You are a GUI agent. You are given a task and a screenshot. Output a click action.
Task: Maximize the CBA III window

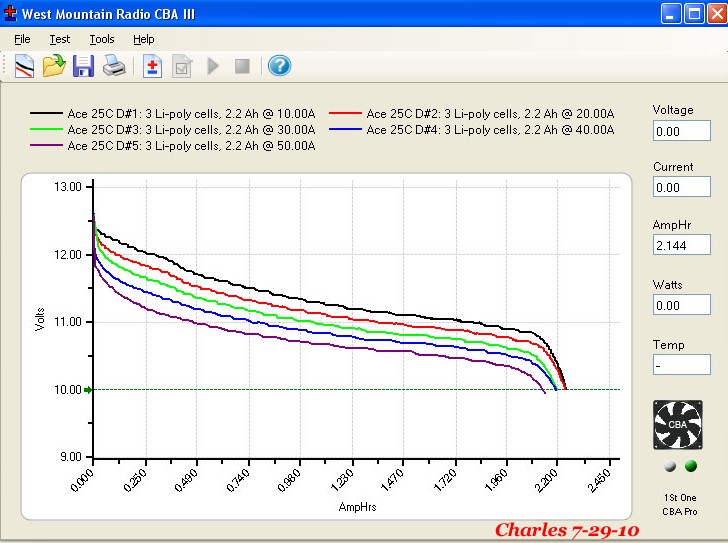coord(694,13)
